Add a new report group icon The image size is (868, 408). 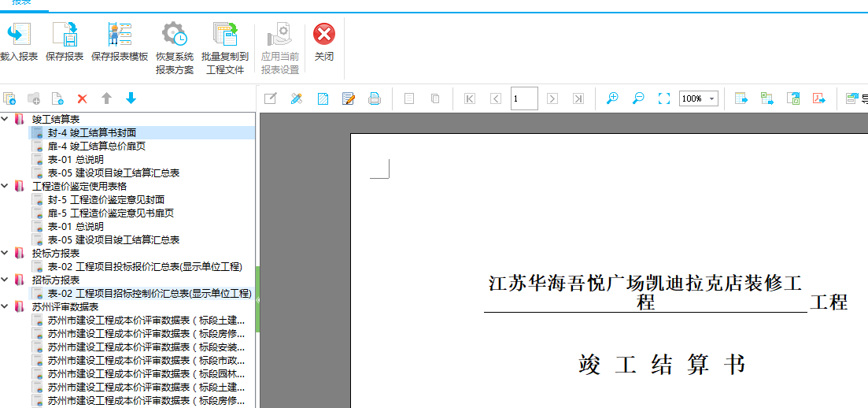pos(9,98)
